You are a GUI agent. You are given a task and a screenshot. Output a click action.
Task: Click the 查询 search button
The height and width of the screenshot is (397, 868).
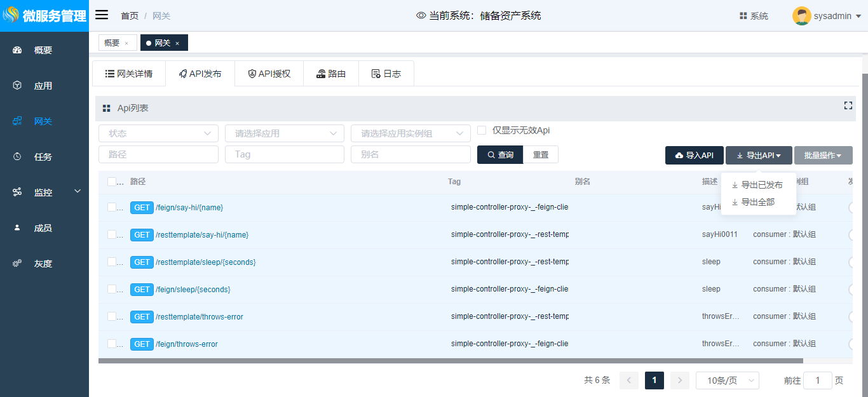coord(499,155)
